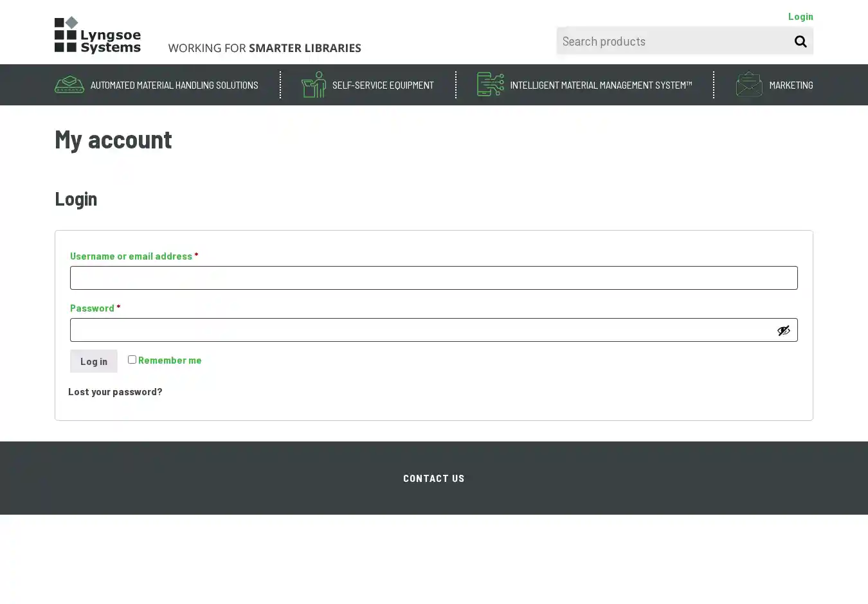
Task: Enable the Remember me checkbox
Action: (x=132, y=360)
